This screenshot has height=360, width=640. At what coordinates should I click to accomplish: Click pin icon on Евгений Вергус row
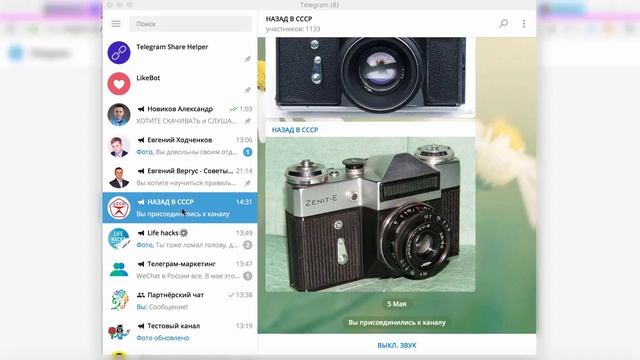tap(247, 183)
